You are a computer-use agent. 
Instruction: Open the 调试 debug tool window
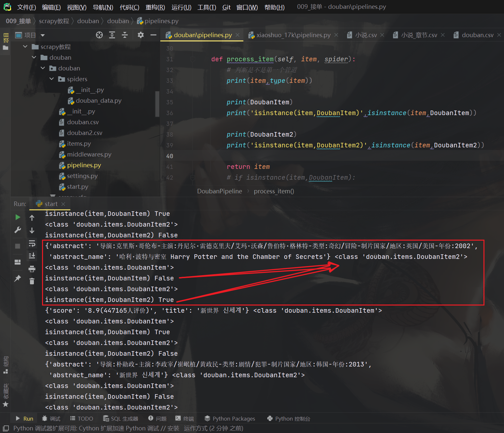(51, 419)
